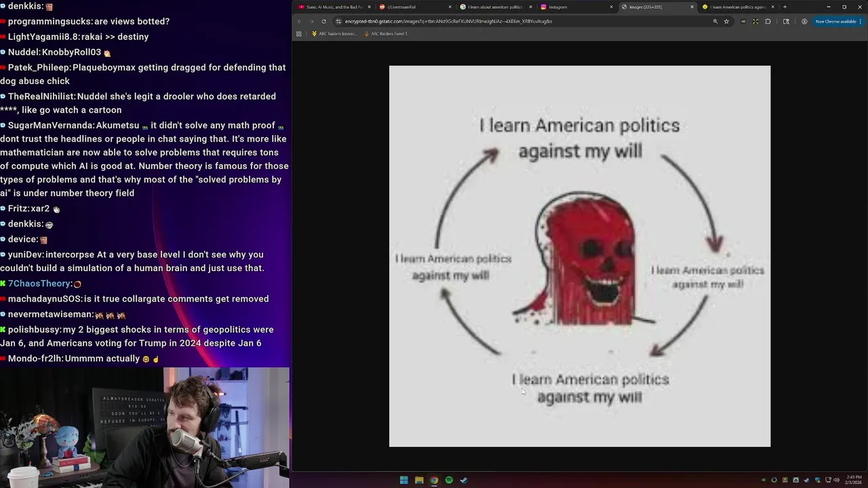This screenshot has width=868, height=488.
Task: Click chat username 7ChaosTheory
Action: point(40,283)
